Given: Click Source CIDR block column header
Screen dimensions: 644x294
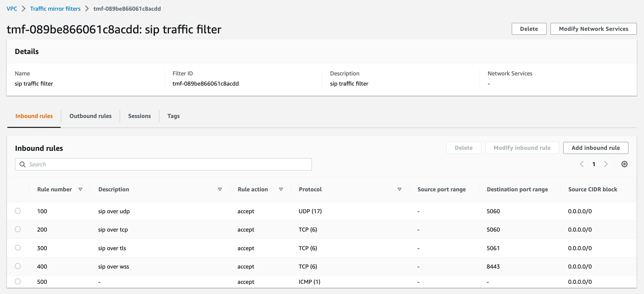Looking at the screenshot, I should (593, 189).
